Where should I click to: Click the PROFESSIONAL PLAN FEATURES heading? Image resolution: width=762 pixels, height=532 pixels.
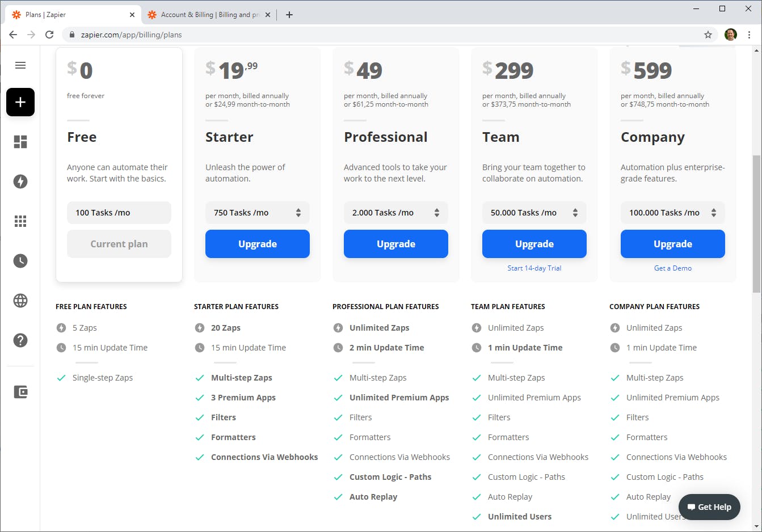pos(386,307)
